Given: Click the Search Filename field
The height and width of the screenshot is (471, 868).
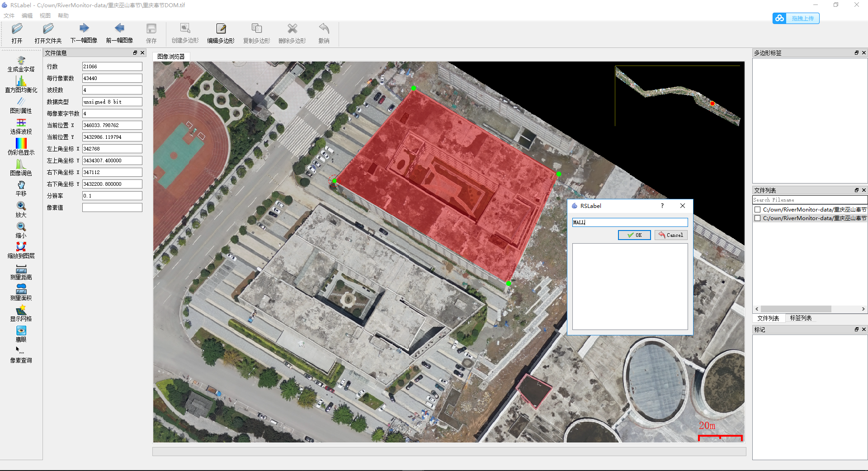Looking at the screenshot, I should [810, 200].
